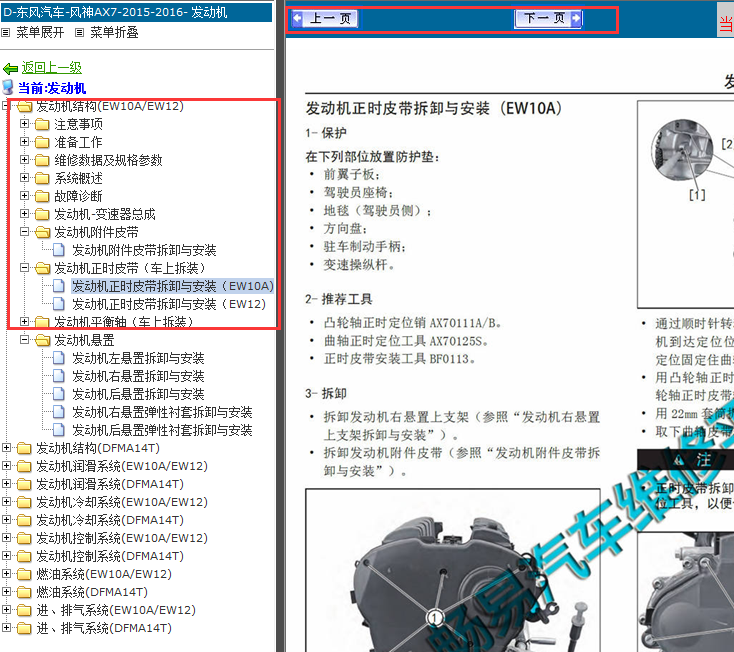The width and height of the screenshot is (734, 652).
Task: Expand 发动机润滑系统(EW10A/EW12) node
Action: [7, 465]
